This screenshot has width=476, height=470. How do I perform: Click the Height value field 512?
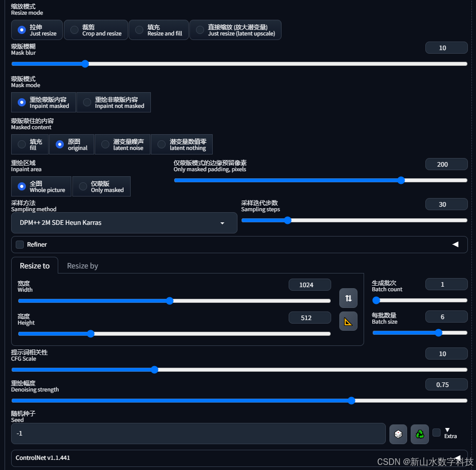[x=309, y=318]
